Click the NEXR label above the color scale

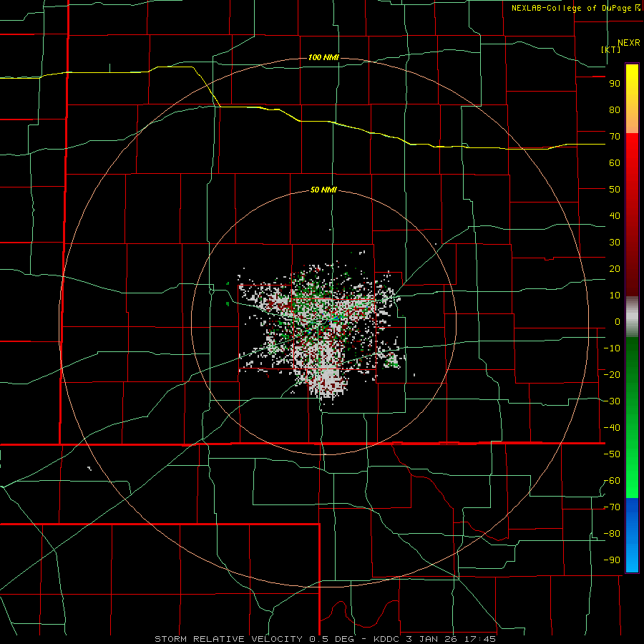628,43
